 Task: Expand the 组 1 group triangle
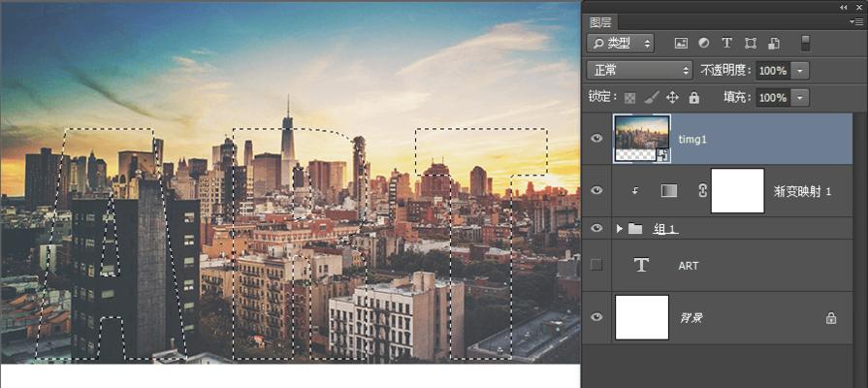coord(620,228)
